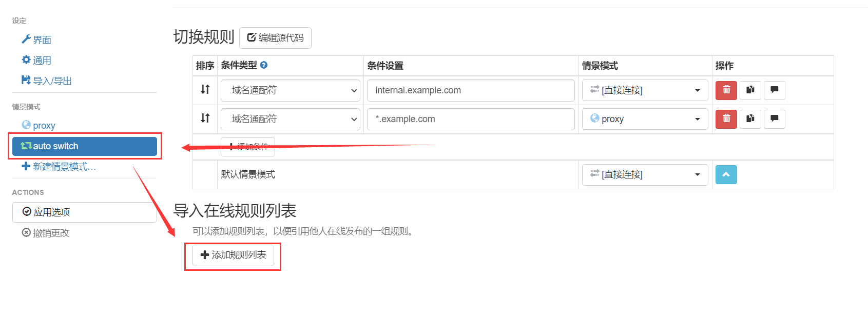This screenshot has width=868, height=318.
Task: Click 编辑源代码 button
Action: pyautogui.click(x=275, y=38)
